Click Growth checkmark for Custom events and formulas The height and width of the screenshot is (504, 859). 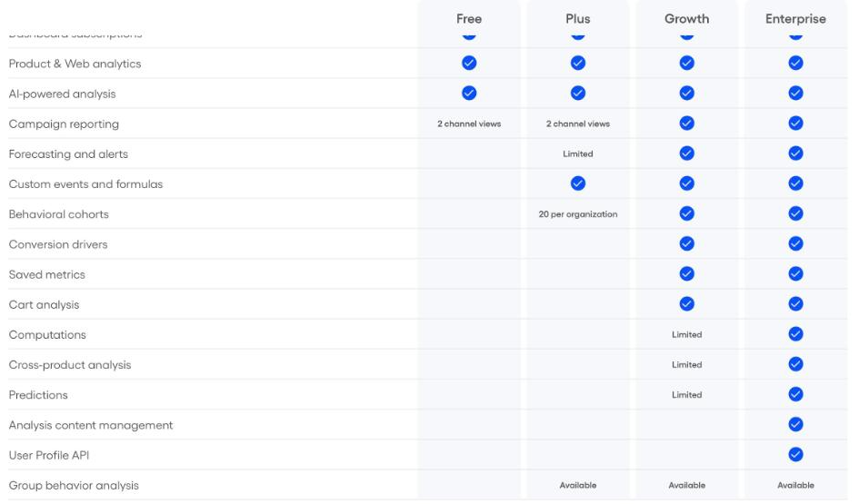pos(687,183)
